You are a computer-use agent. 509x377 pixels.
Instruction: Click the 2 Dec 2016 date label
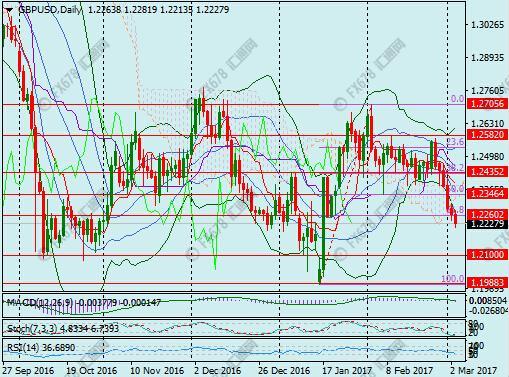(x=218, y=370)
